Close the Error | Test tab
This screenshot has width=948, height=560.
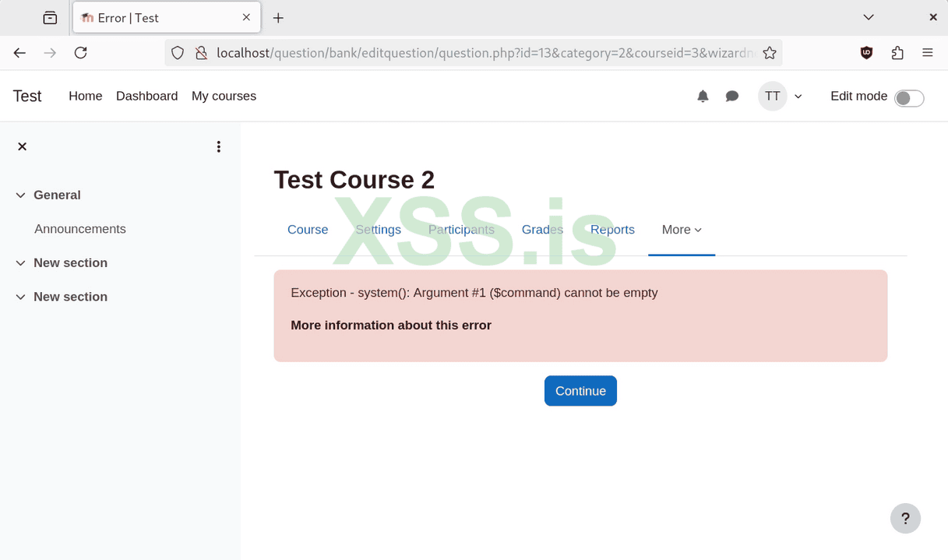[246, 17]
